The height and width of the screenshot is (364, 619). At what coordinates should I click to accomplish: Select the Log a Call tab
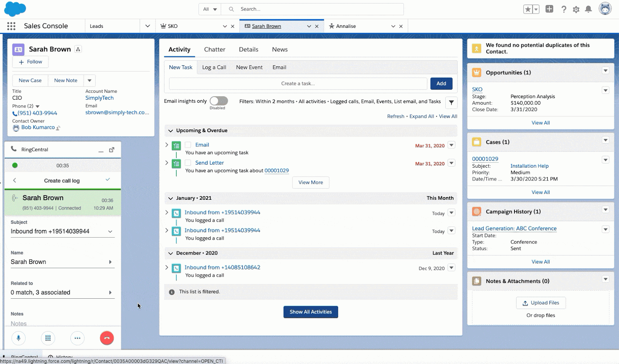214,67
